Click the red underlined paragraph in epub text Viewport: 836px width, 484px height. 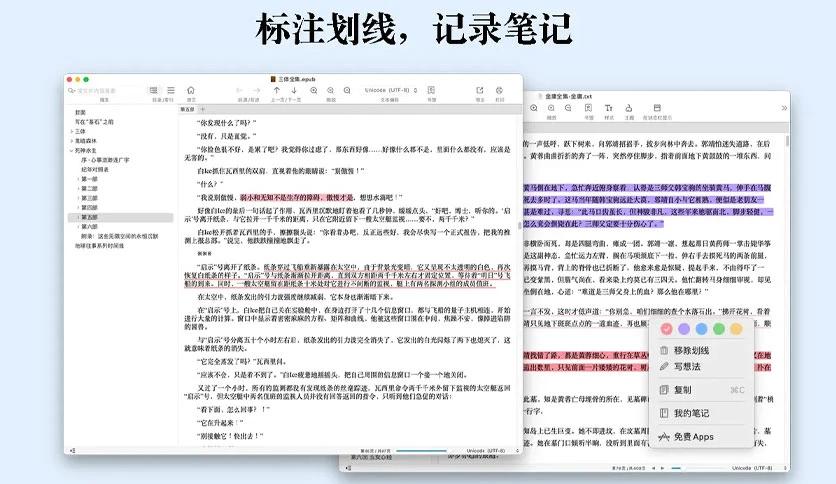pyautogui.click(x=348, y=275)
